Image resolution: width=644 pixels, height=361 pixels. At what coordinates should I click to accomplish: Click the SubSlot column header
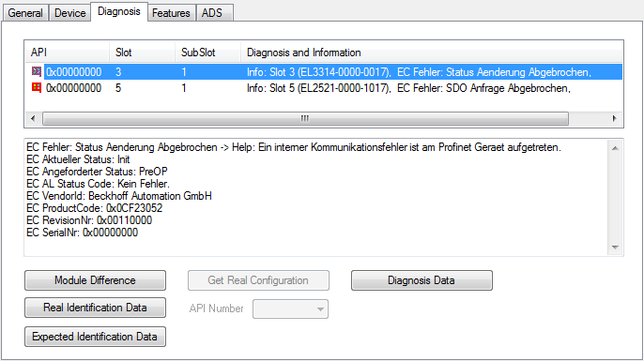point(207,53)
